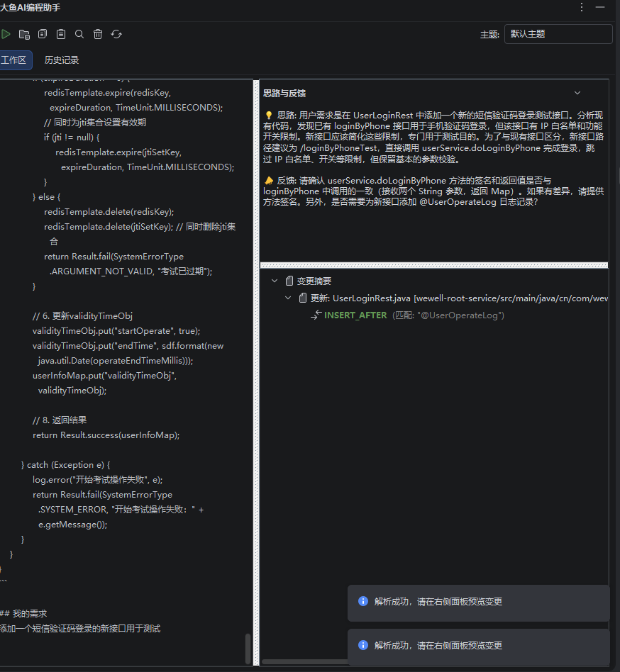Click the (匹配: "@UserOperateLog") text
Image resolution: width=620 pixels, height=672 pixels.
(448, 315)
